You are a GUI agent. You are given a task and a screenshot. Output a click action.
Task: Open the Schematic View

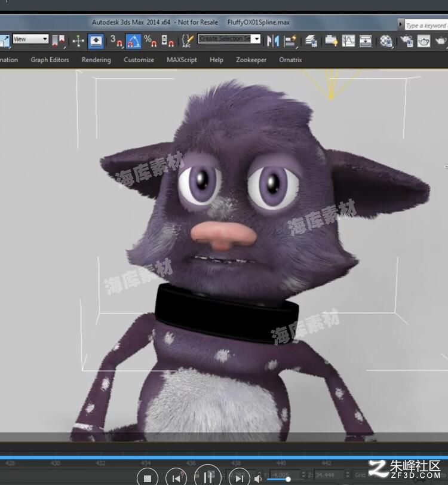click(366, 41)
